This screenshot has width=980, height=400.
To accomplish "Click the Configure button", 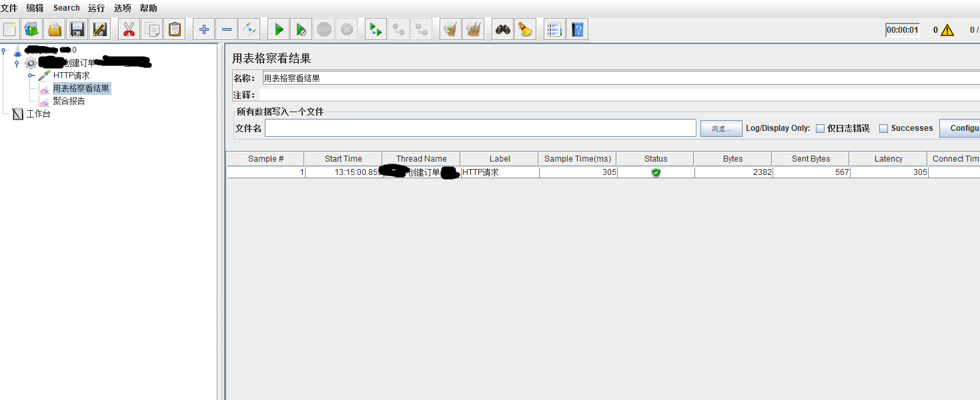I will pyautogui.click(x=960, y=128).
